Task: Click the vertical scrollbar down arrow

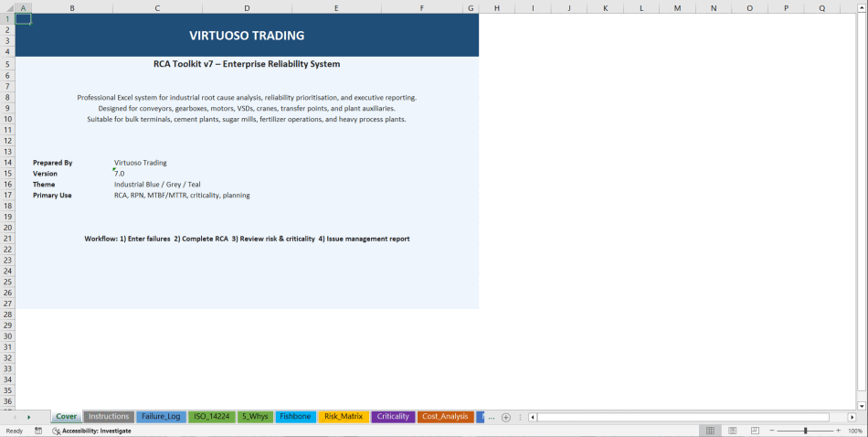Action: (x=862, y=406)
